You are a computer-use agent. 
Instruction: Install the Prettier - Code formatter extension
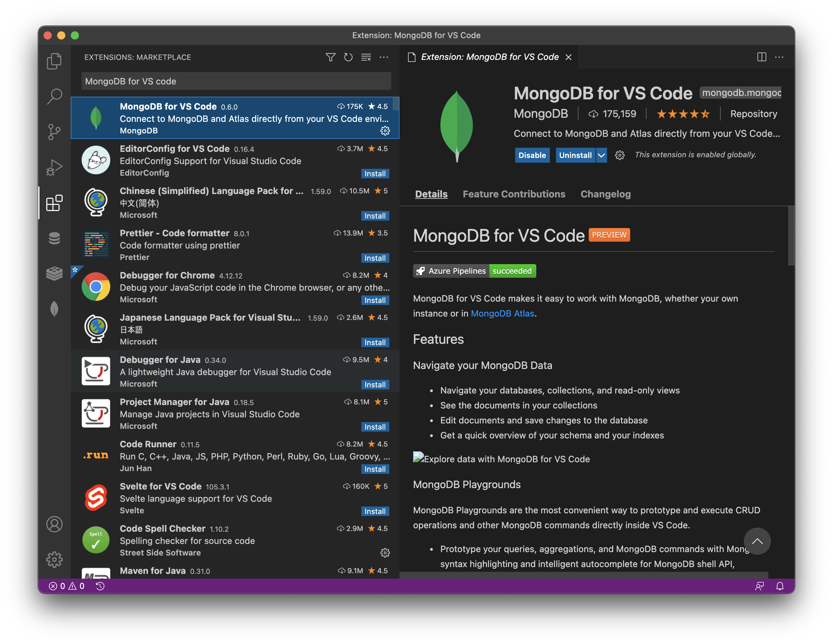click(375, 258)
